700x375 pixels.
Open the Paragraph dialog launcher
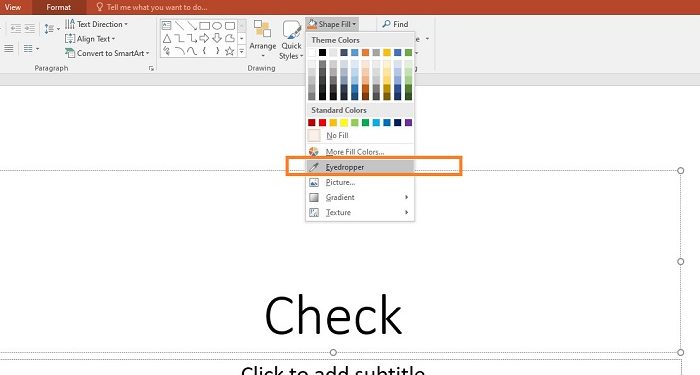[151, 68]
